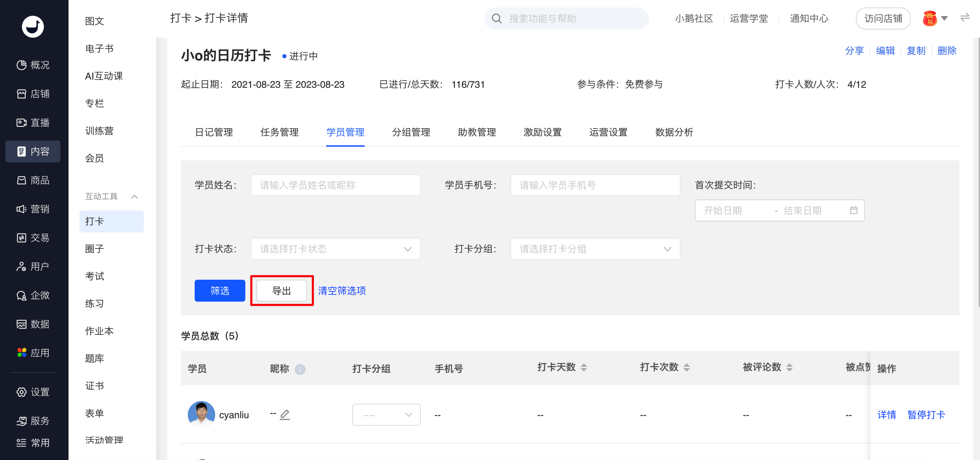Image resolution: width=980 pixels, height=460 pixels.
Task: Click the nickname info icon
Action: 300,369
